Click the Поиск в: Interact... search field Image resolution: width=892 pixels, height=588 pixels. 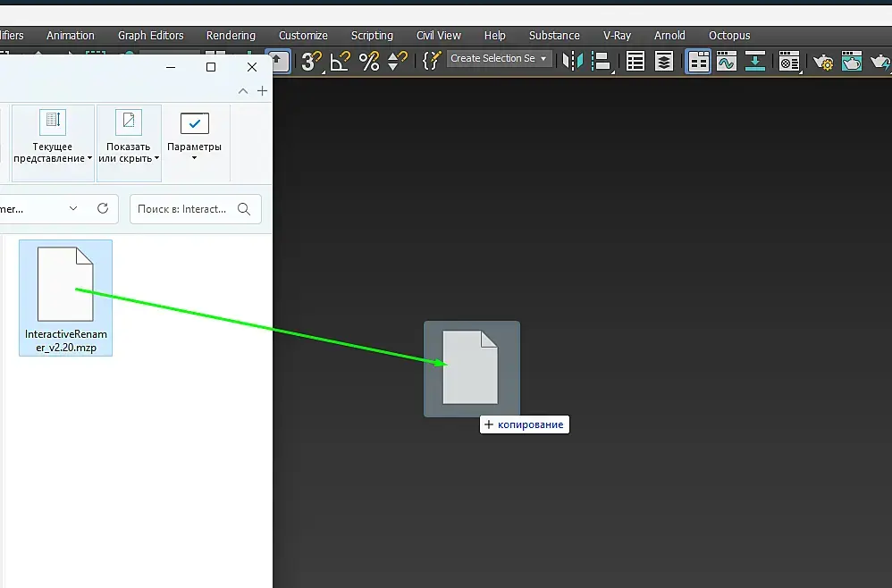(196, 209)
